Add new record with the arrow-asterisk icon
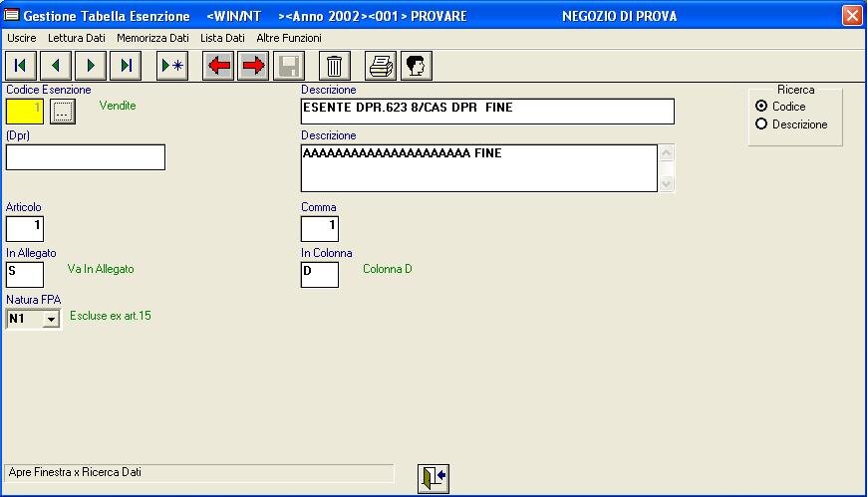Viewport: 868px width, 497px height. tap(172, 66)
